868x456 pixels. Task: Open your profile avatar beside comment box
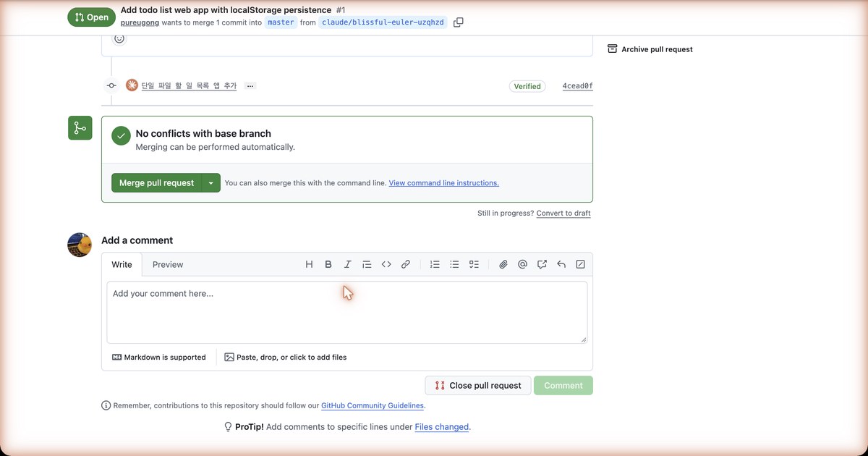pos(80,245)
